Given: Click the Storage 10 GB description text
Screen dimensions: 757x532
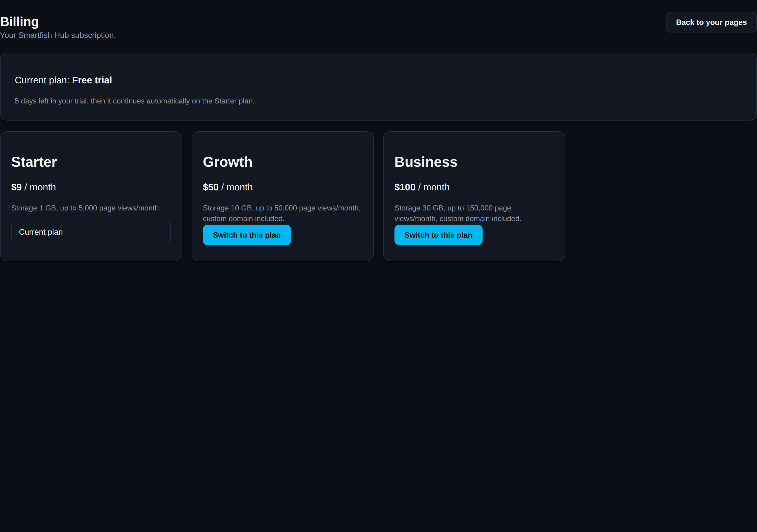Looking at the screenshot, I should pos(282,213).
